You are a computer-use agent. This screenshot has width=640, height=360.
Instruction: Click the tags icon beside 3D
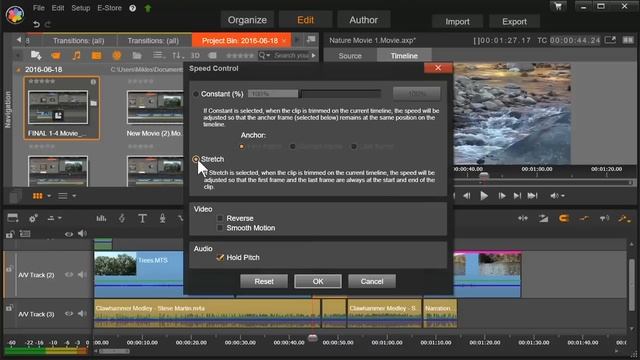point(212,56)
